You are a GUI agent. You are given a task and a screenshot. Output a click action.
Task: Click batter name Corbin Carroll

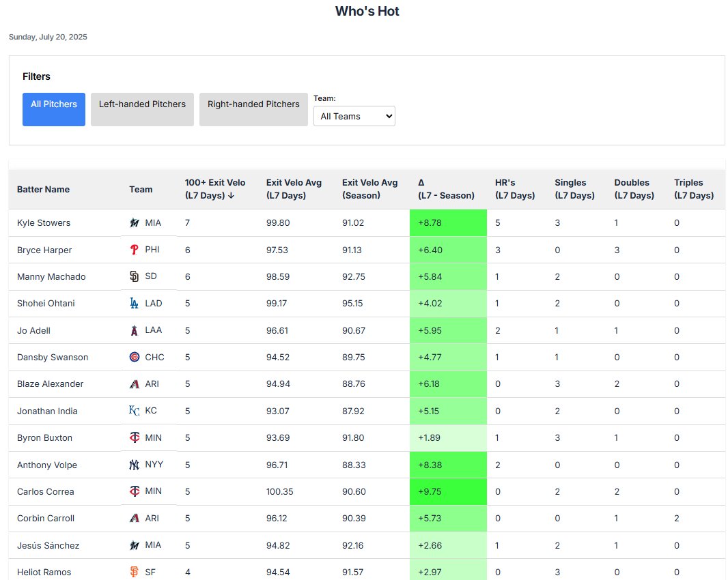pyautogui.click(x=46, y=519)
